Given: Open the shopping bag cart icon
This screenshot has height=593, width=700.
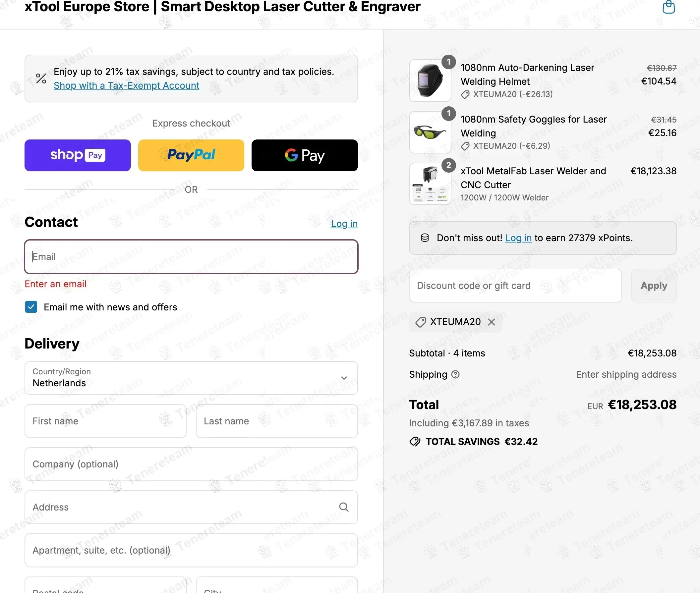Looking at the screenshot, I should 669,7.
